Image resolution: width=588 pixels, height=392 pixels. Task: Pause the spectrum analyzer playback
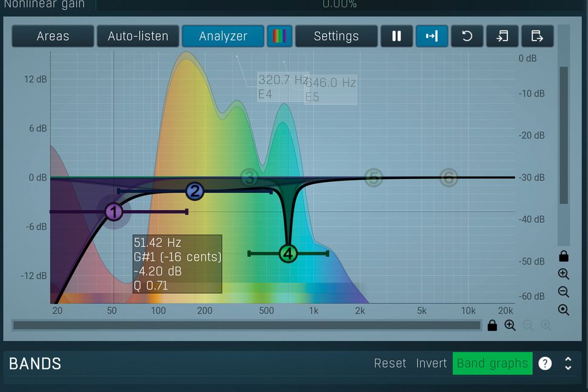click(396, 36)
